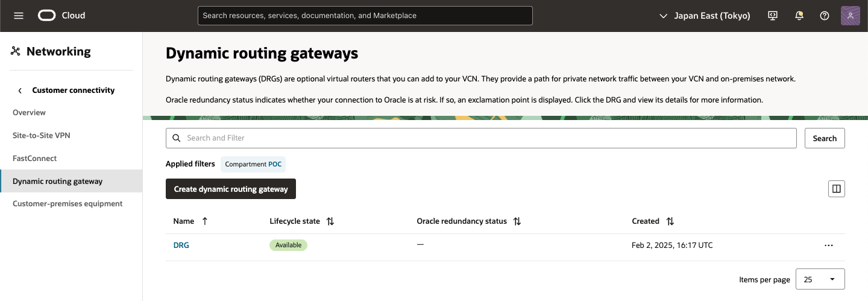Click the Search button
Screen dimensions: 868x301
click(x=825, y=138)
